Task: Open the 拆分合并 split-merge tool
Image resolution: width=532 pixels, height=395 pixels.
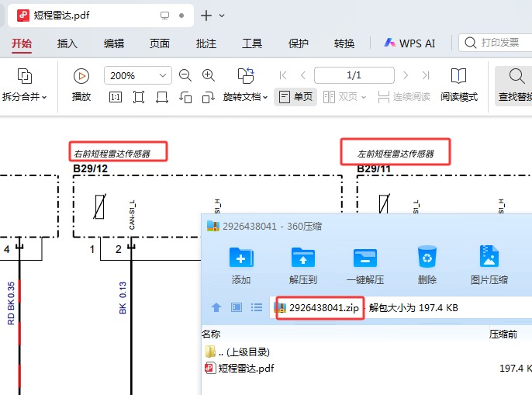Action: pyautogui.click(x=25, y=85)
